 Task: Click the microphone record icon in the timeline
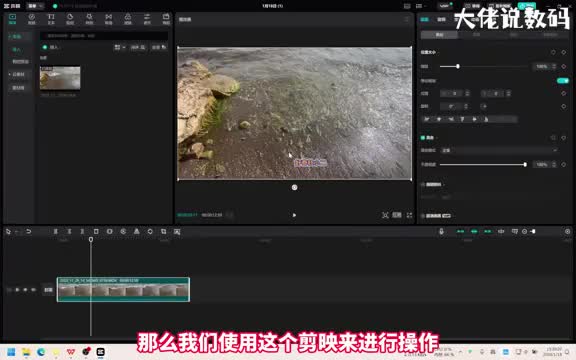pos(441,231)
